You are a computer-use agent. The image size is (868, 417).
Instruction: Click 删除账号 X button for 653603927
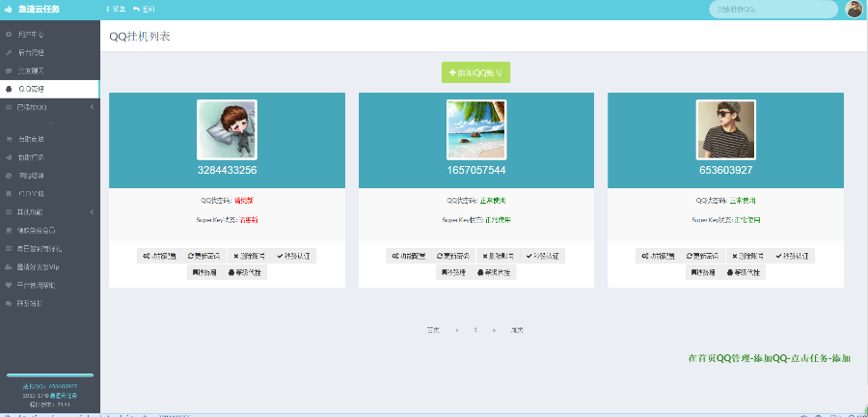747,256
